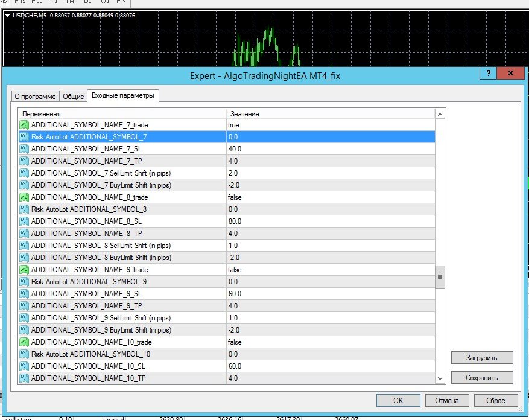Select the ADDITIONAL_SYMBOL_9 SellLimit Shift row label
This screenshot has height=420, width=529.
(101, 318)
